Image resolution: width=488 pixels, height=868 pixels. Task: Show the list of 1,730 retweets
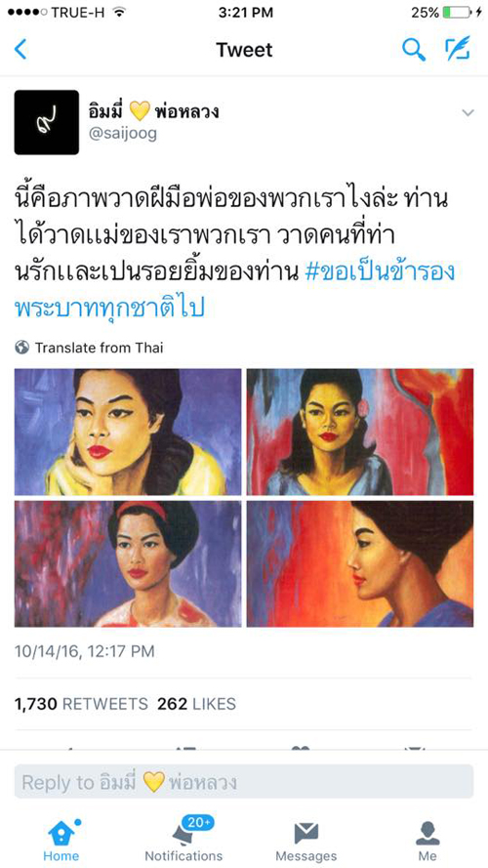[x=81, y=704]
